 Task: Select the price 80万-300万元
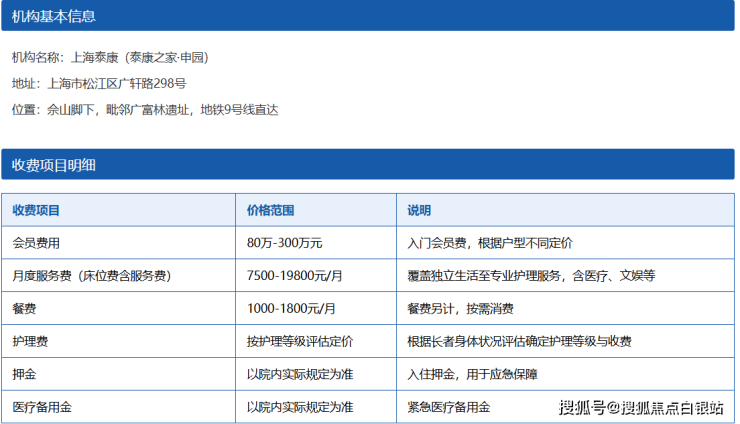(x=284, y=243)
